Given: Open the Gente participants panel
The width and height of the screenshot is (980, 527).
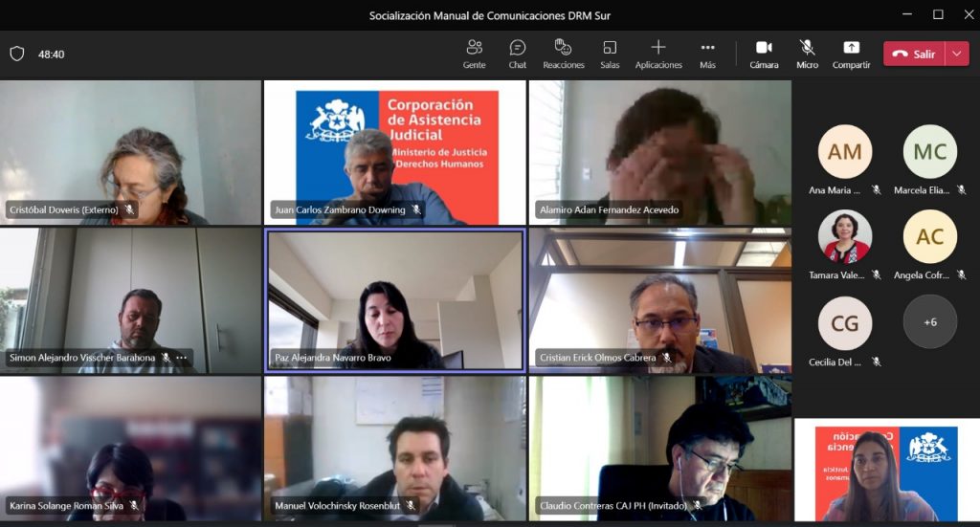Looking at the screenshot, I should tap(475, 54).
